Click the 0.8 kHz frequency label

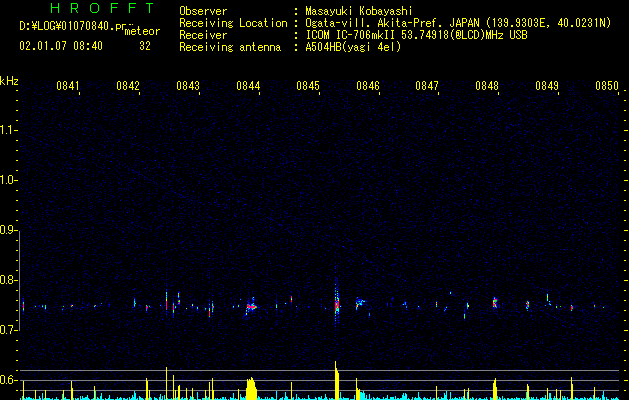8,280
